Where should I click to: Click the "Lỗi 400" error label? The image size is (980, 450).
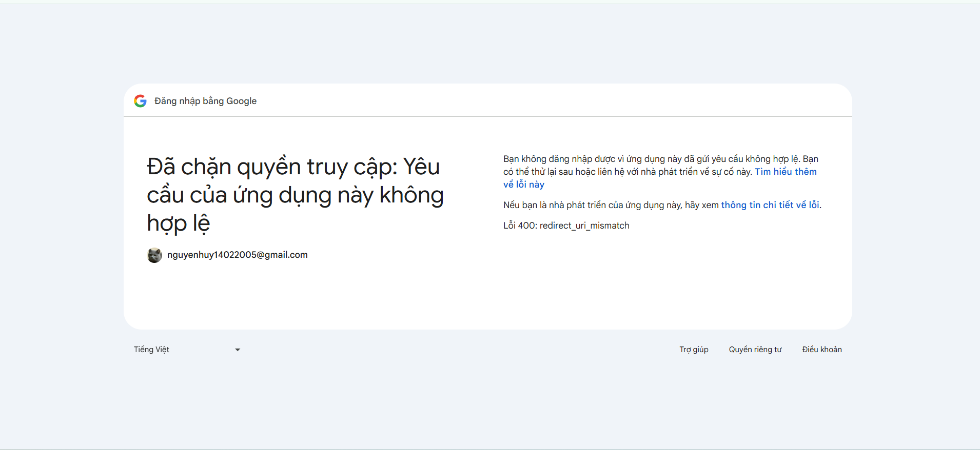click(520, 226)
